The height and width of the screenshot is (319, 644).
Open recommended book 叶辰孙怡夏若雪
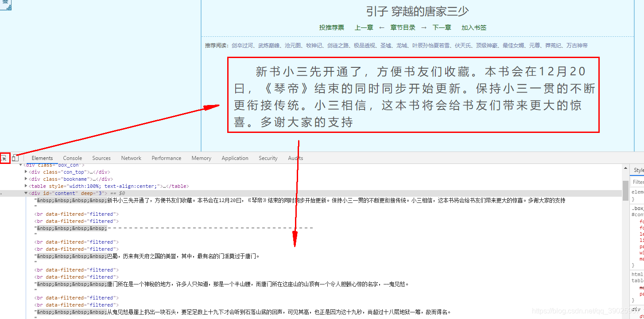(x=431, y=45)
